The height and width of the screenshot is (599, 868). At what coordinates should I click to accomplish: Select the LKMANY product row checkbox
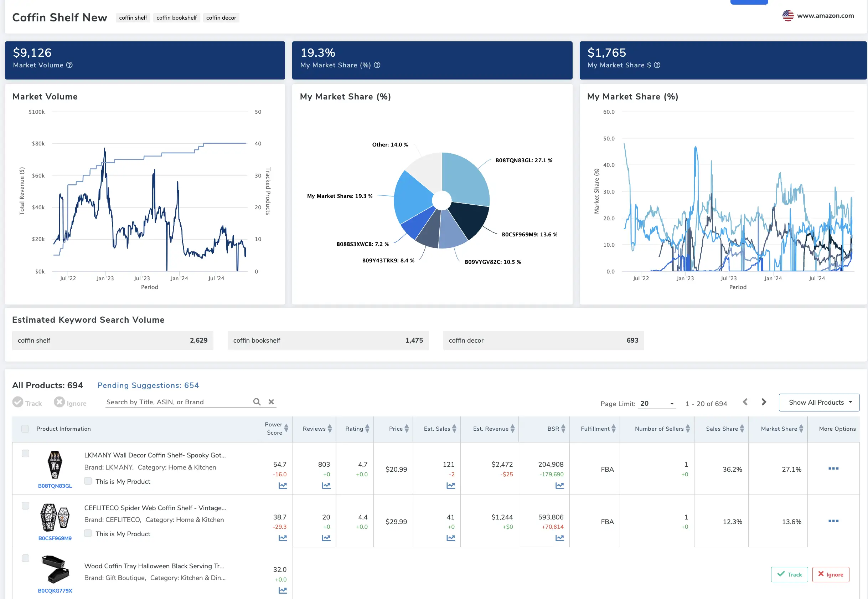[x=25, y=454]
